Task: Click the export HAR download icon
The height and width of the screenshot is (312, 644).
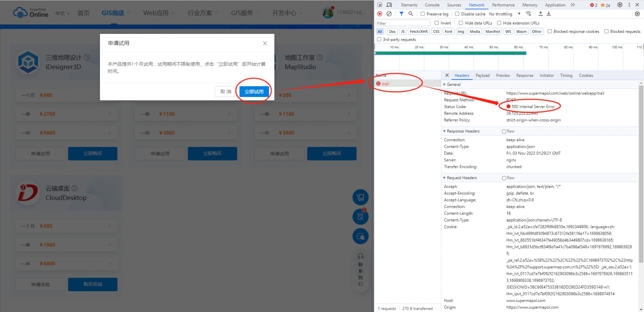Action: click(549, 14)
